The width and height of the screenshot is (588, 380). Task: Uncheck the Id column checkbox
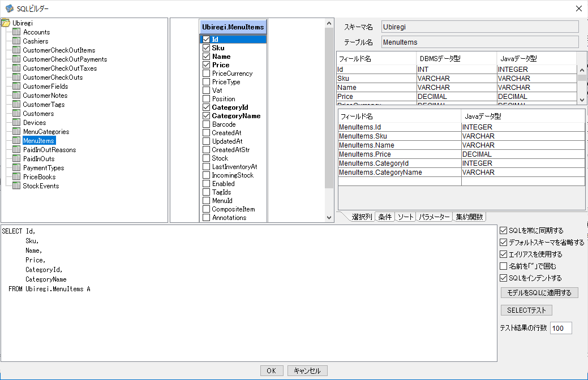[206, 40]
